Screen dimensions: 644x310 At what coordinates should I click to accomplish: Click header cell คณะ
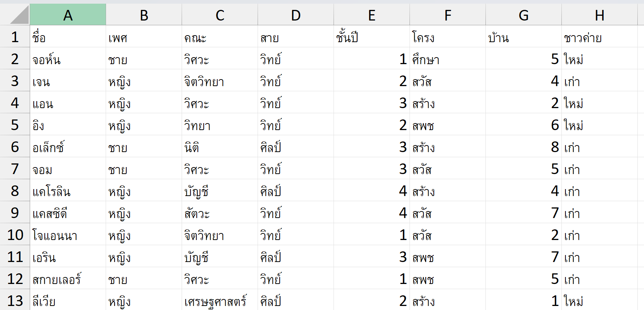coord(220,36)
